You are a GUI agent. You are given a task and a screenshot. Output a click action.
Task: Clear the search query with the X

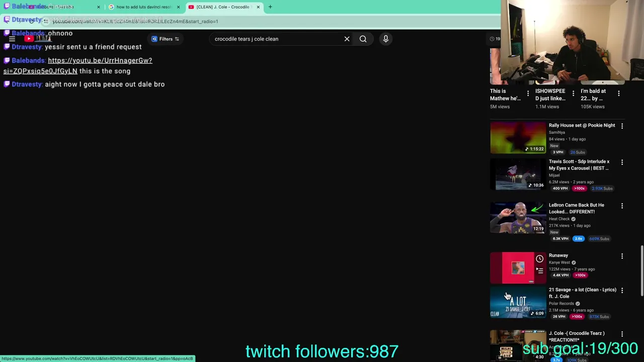pos(347,39)
